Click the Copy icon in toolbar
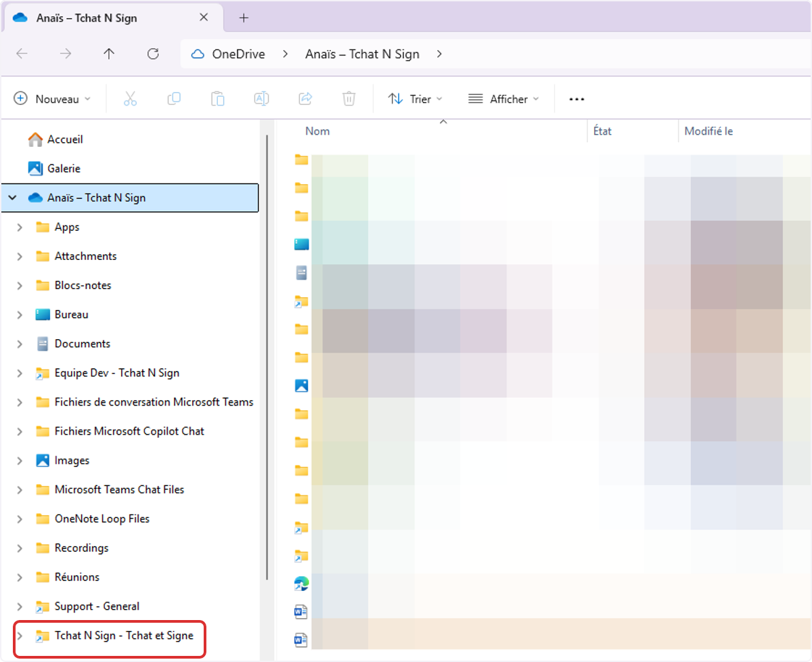This screenshot has height=662, width=812. (x=174, y=99)
